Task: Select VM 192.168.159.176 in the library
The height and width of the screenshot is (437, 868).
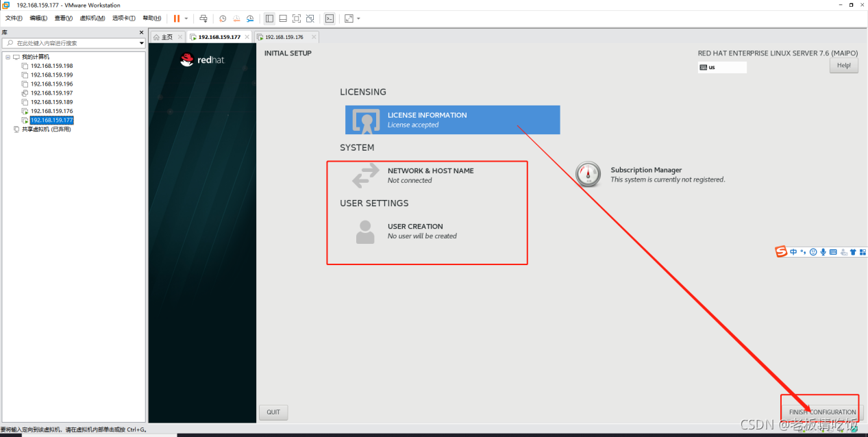Action: pos(51,110)
